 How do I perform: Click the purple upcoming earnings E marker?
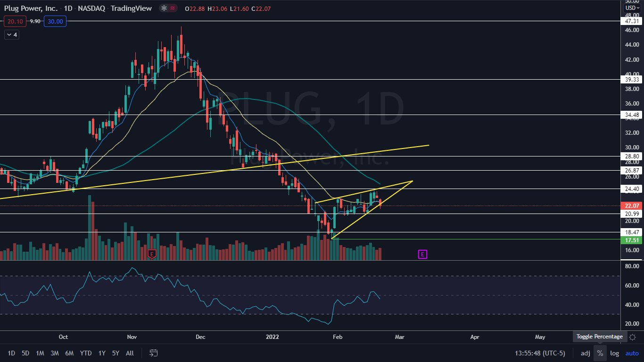pyautogui.click(x=422, y=255)
